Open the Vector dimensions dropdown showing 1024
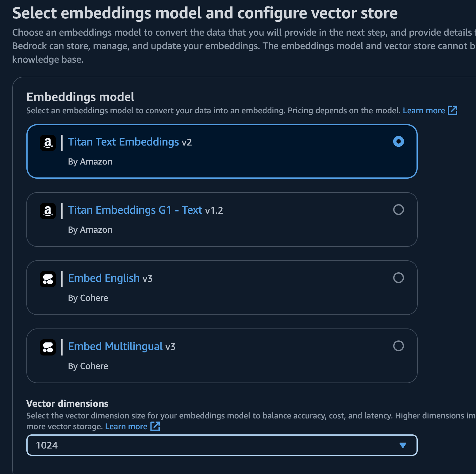476x474 pixels. click(x=222, y=445)
